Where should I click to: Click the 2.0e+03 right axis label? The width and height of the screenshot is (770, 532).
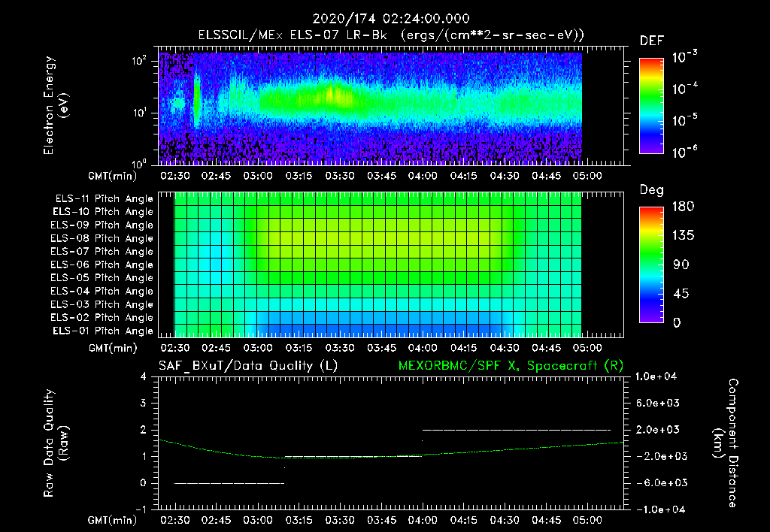click(658, 429)
